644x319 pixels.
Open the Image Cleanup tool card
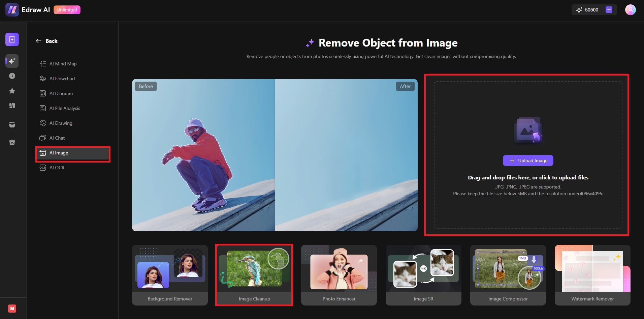(x=254, y=275)
